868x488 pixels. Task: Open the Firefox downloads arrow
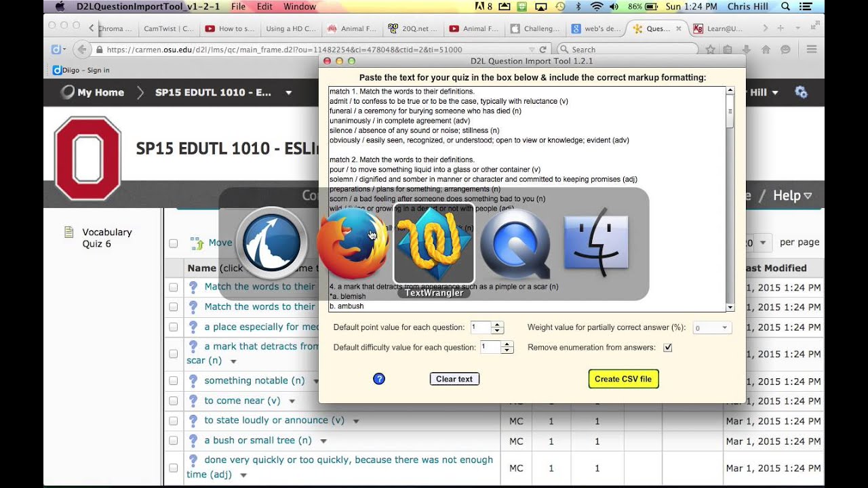tap(747, 49)
